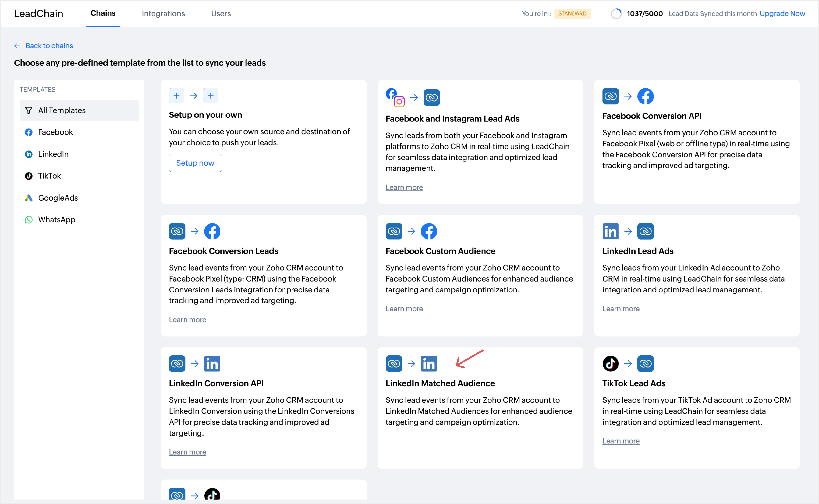Click the Facebook icon in templates sidebar
Screen dimensions: 819x504
29,132
